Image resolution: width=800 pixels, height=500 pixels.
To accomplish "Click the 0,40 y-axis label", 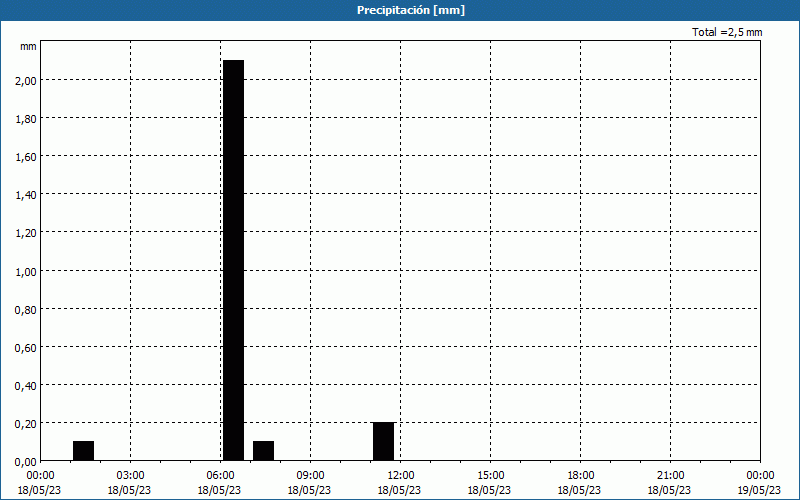I will (26, 385).
